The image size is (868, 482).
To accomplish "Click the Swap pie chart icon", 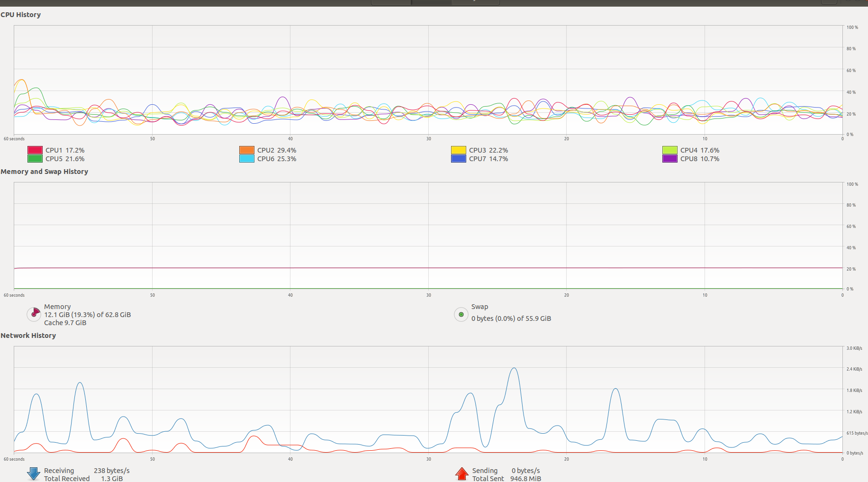I will coord(461,314).
